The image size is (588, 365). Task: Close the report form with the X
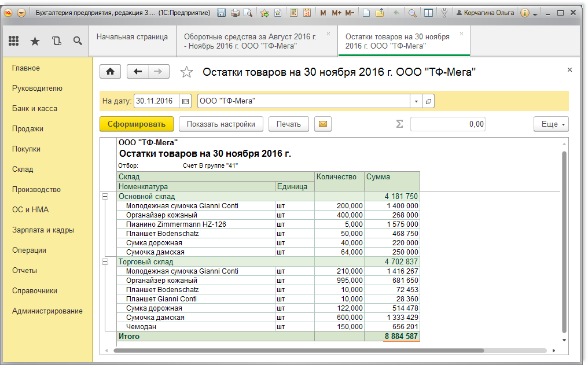tap(569, 69)
